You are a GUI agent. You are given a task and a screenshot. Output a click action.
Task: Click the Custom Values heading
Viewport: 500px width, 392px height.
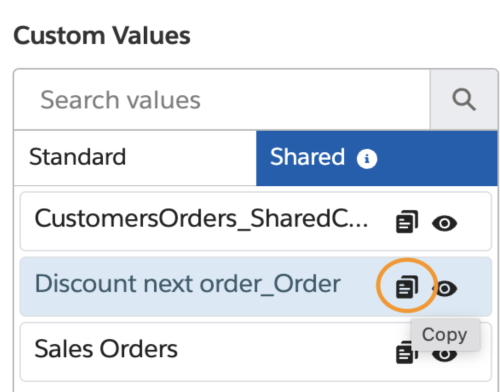tap(102, 35)
